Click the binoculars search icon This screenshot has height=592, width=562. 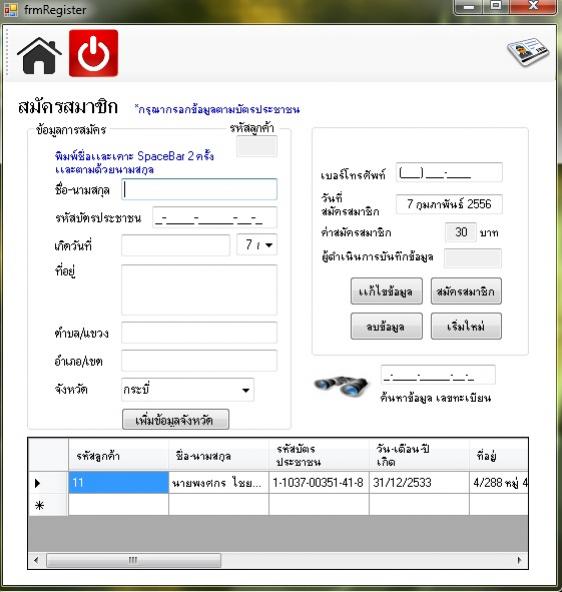(341, 386)
